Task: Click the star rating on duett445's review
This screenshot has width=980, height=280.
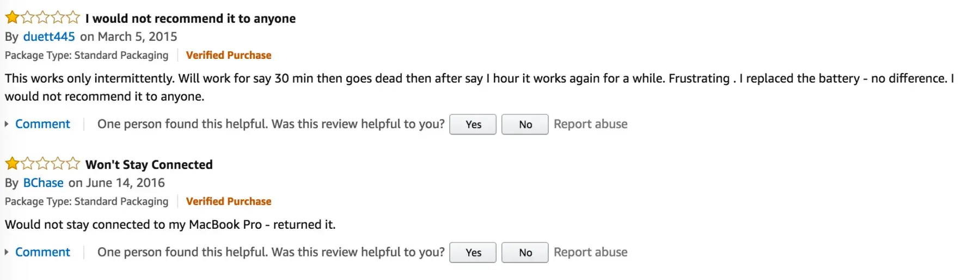Action: 42,18
